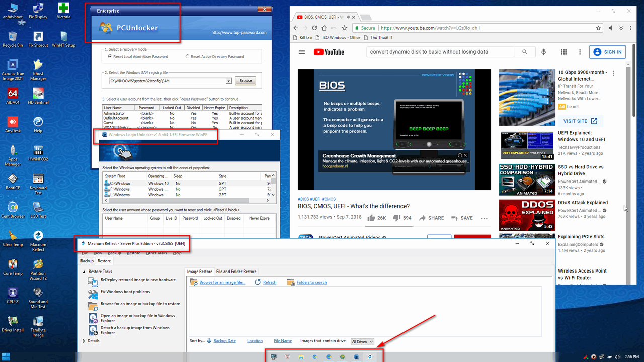Click Macrium Reflect icon on the taskbar
The image size is (644, 362).
click(370, 357)
